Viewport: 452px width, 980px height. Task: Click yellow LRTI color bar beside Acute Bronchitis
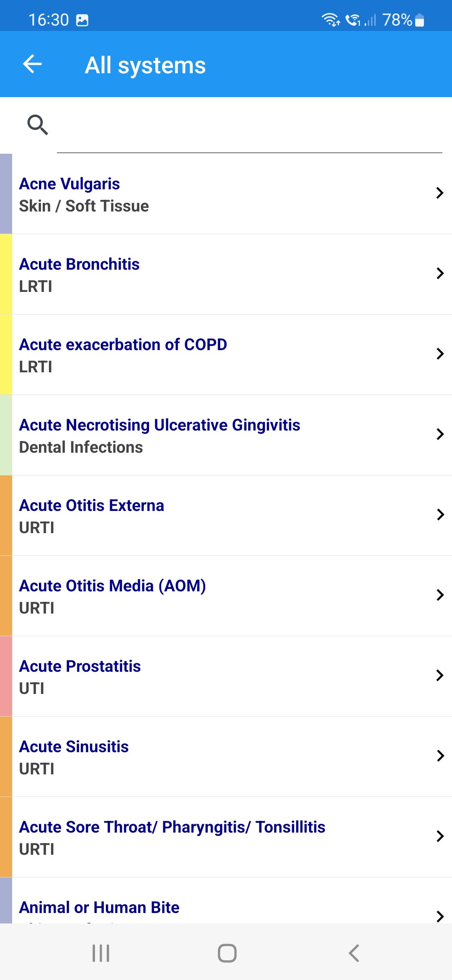[6, 274]
